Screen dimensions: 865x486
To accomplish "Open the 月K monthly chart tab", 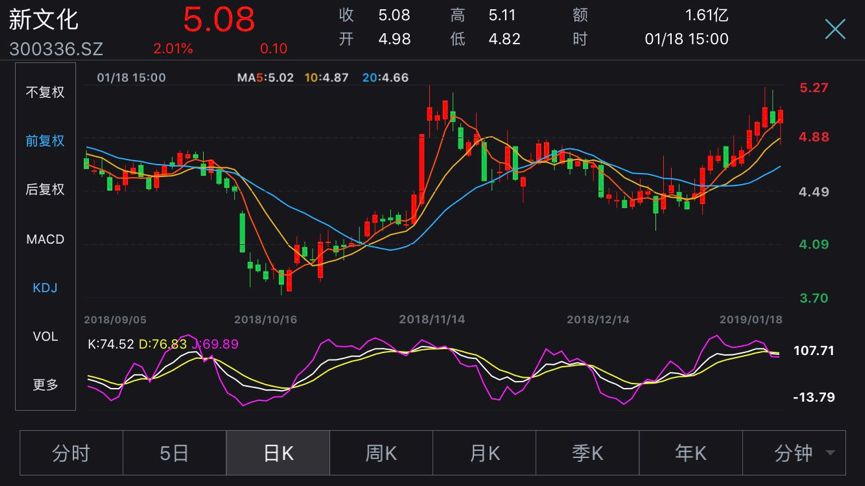I will point(484,454).
